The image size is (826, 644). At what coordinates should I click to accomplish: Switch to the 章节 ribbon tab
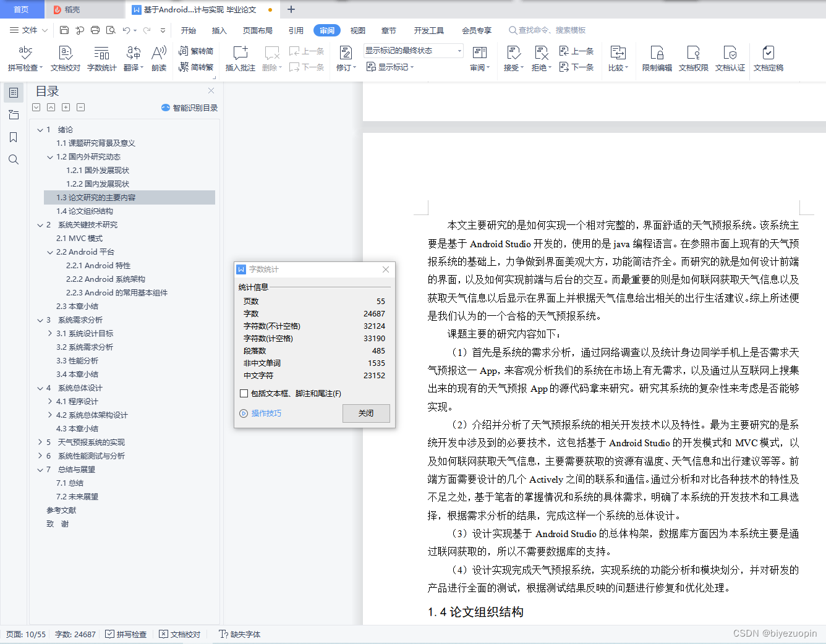point(388,30)
